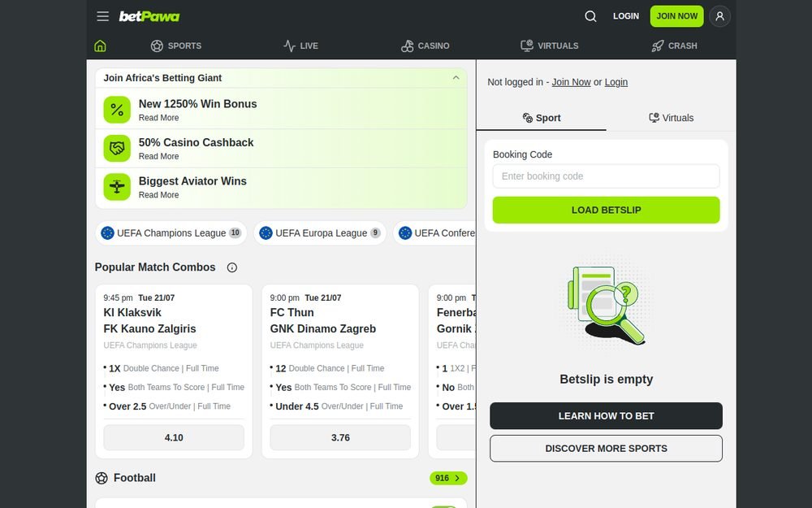Click the JOIN NOW button
The height and width of the screenshot is (508, 812).
click(x=677, y=16)
